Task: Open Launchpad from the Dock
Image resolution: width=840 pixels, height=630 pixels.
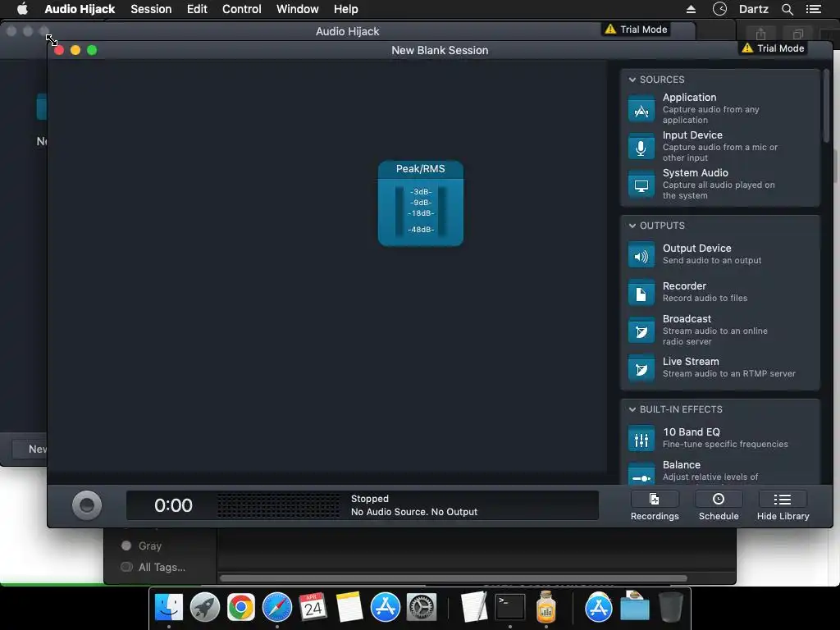Action: (204, 608)
